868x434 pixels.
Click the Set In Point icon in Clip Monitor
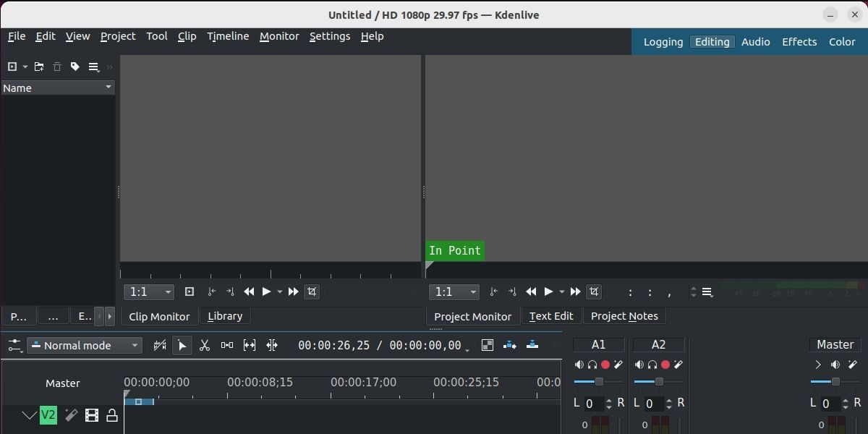coord(211,292)
